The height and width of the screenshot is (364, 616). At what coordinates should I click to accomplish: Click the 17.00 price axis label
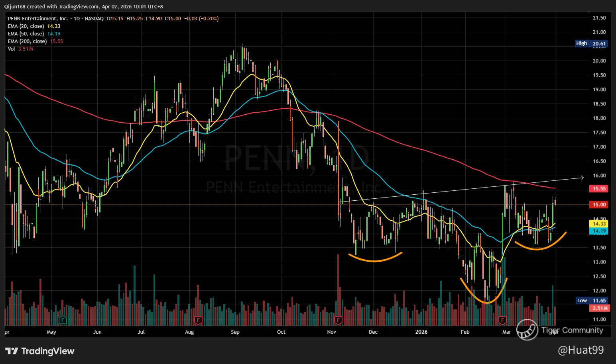click(x=599, y=147)
